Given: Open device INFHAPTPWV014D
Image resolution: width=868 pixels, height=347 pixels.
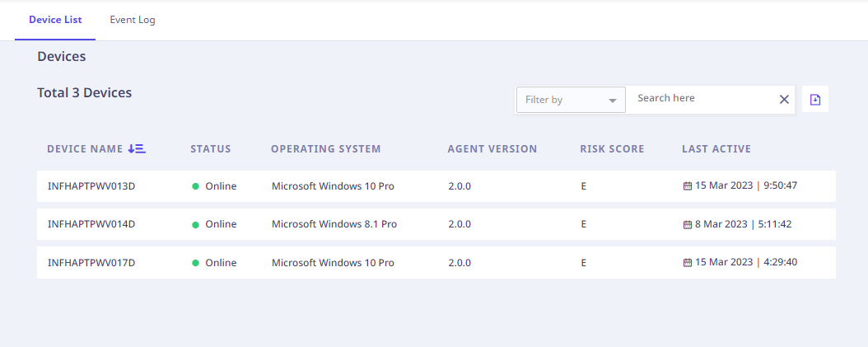Looking at the screenshot, I should [x=91, y=224].
